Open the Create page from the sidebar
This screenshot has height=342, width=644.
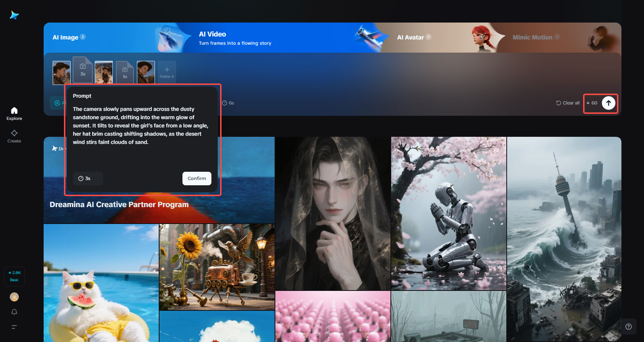coord(14,136)
